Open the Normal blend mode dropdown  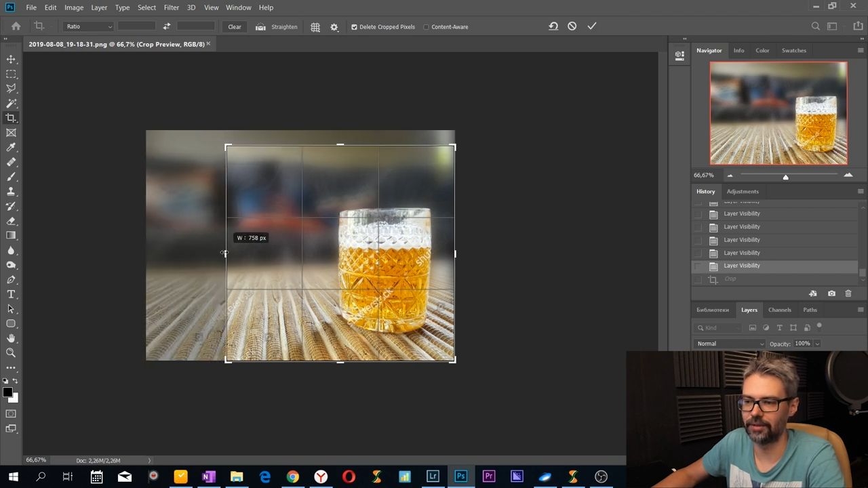(x=730, y=344)
